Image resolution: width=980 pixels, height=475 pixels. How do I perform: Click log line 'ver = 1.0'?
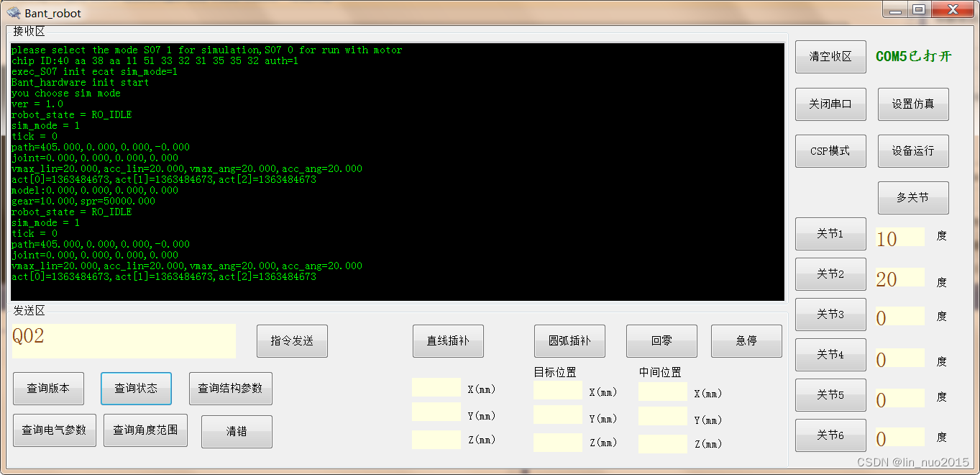click(37, 104)
